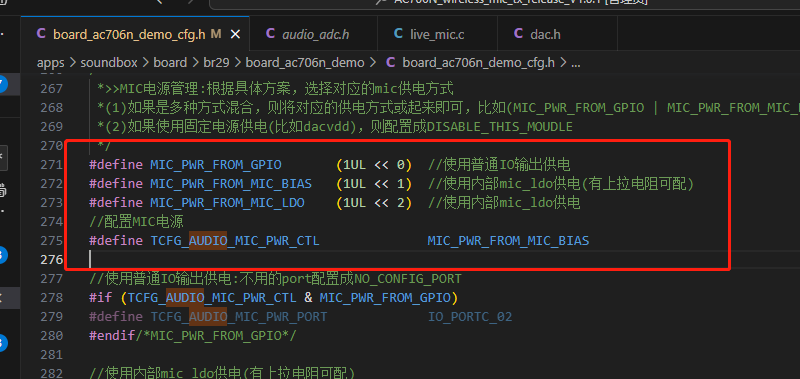The height and width of the screenshot is (379, 800).
Task: Select the board_ac706n_demo_cfg.h tab
Action: [135, 34]
